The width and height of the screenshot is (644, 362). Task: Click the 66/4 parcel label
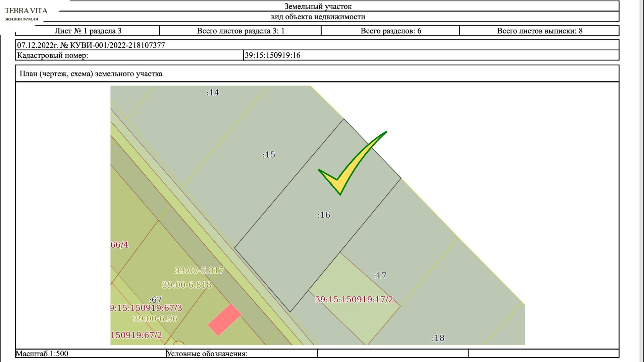[119, 245]
